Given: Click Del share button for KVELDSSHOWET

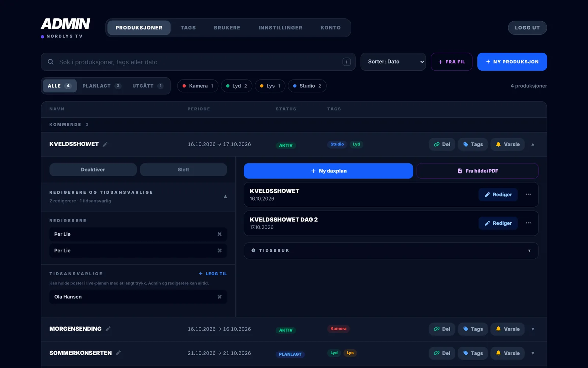Looking at the screenshot, I should 442,144.
